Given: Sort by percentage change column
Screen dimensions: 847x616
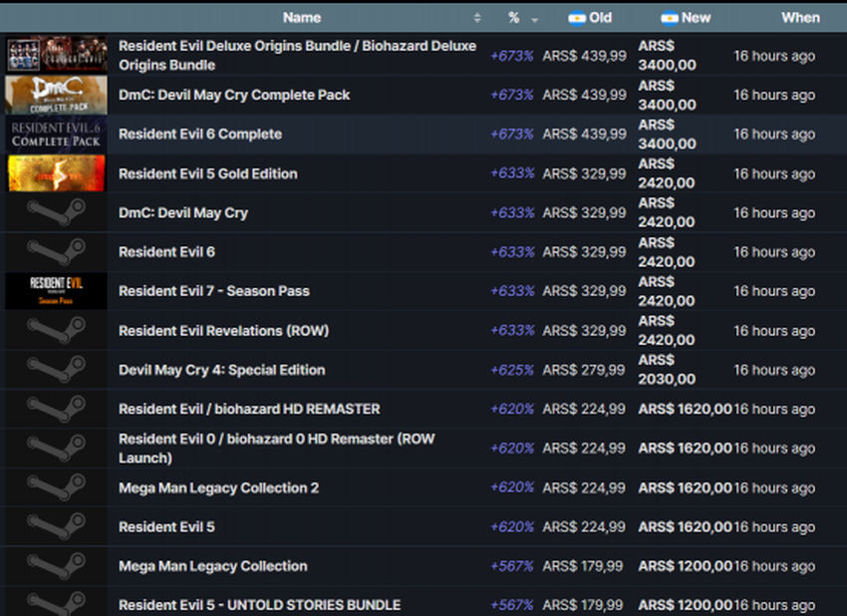Looking at the screenshot, I should 514,18.
